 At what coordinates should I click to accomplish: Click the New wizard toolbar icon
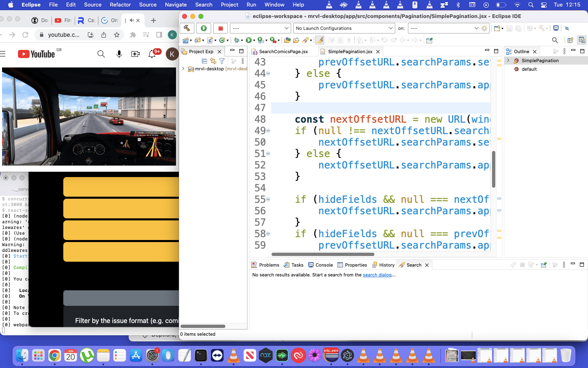coord(497,28)
